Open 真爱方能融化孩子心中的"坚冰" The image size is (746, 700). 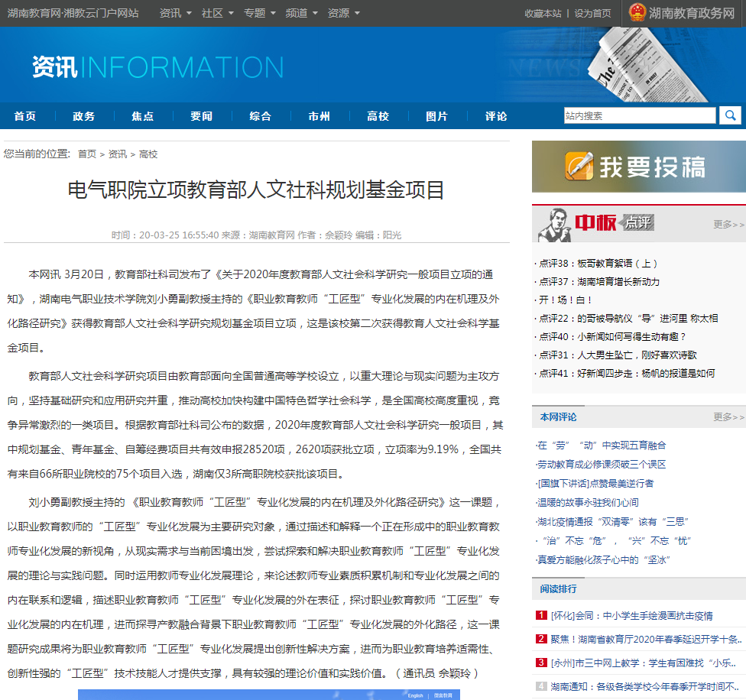click(603, 560)
